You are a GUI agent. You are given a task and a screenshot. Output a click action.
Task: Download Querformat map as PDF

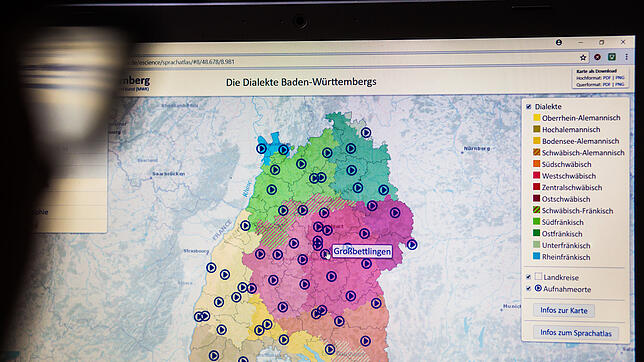[607, 84]
